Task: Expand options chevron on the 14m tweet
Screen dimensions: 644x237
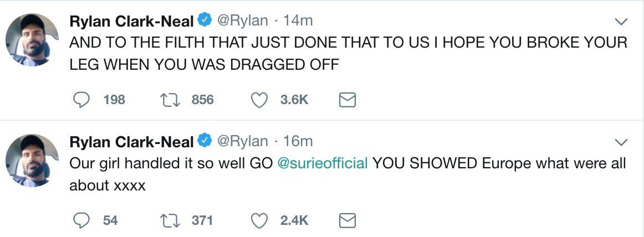Action: click(621, 22)
